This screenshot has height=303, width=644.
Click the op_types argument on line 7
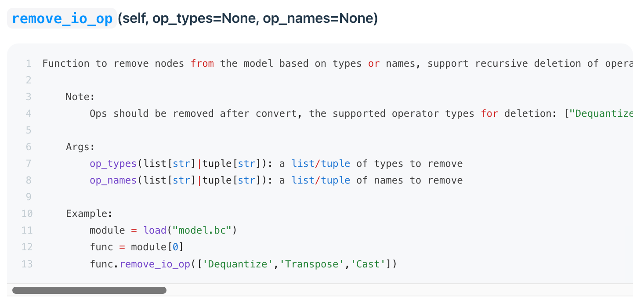click(x=113, y=164)
